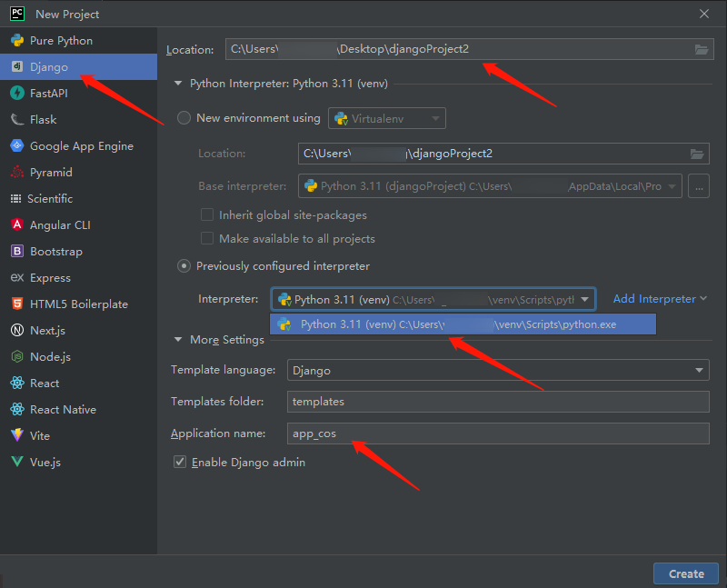Click the Angular CLI shield icon

[x=17, y=224]
